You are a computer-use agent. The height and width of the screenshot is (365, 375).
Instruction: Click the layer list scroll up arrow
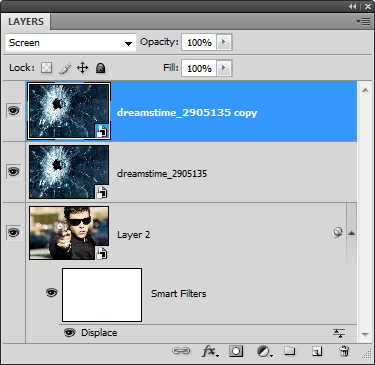pyautogui.click(x=365, y=90)
